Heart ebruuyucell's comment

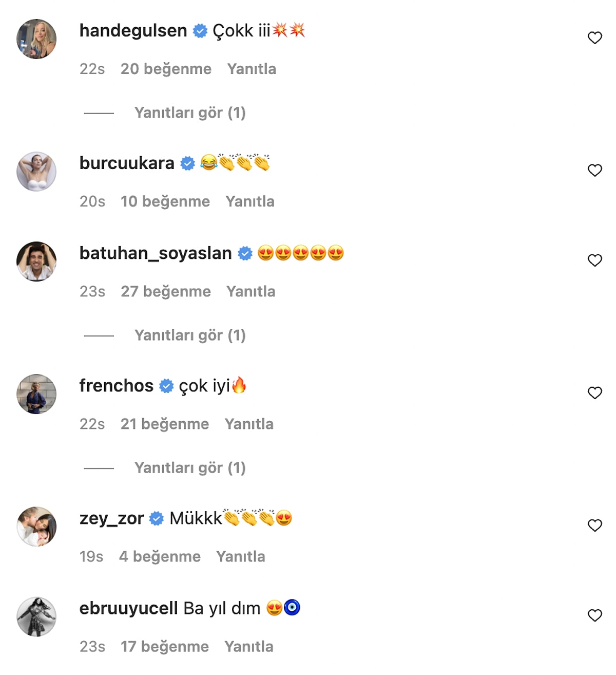[x=594, y=615]
